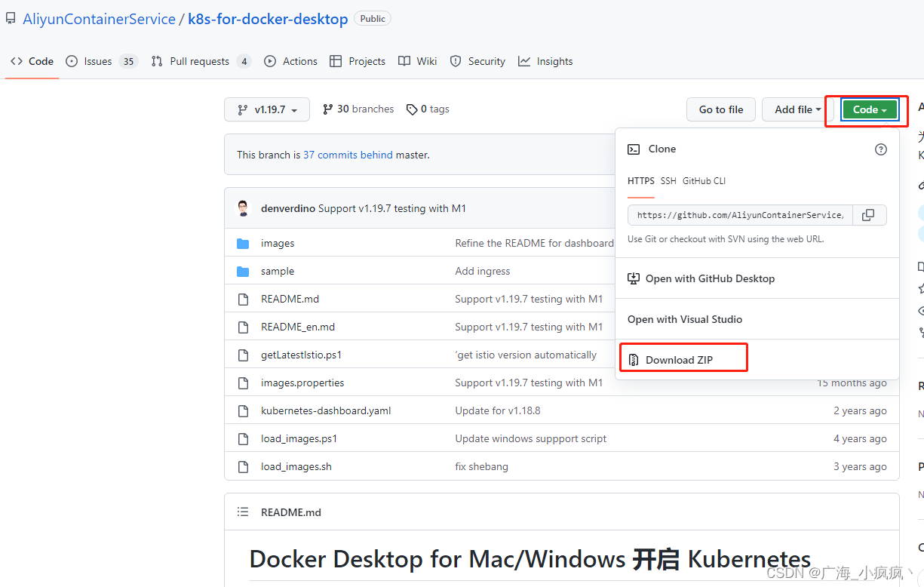Open the v1.19.7 branch selector dropdown
Viewport: 924px width, 587px height.
point(266,109)
